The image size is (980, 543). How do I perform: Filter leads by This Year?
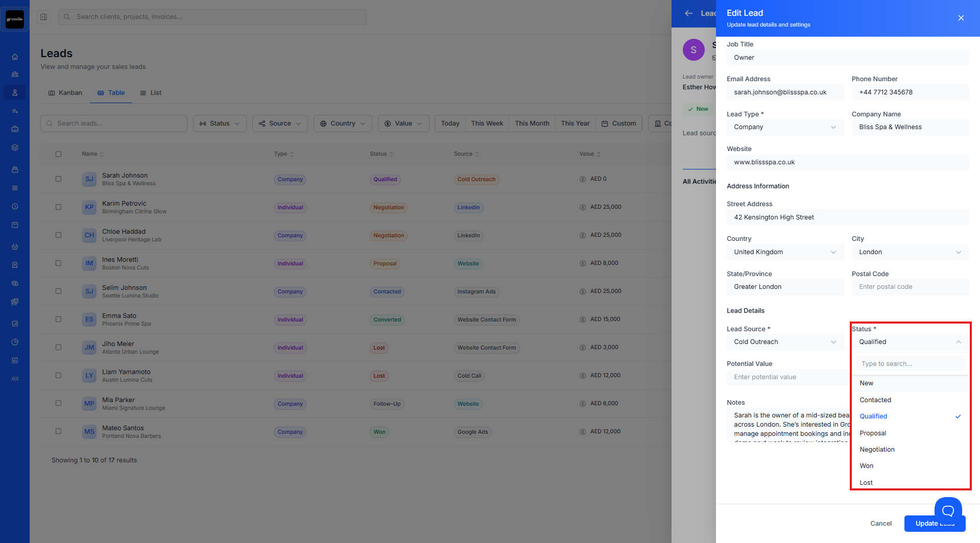pyautogui.click(x=575, y=124)
